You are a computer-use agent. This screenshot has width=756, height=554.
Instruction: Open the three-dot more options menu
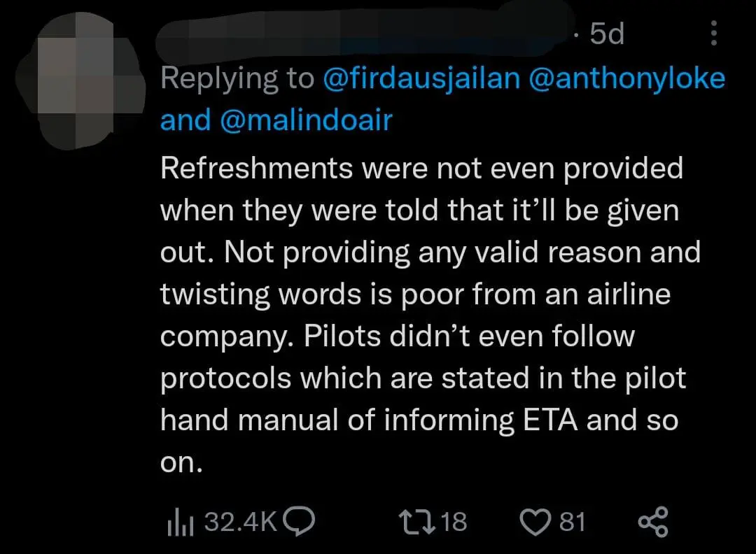point(713,33)
